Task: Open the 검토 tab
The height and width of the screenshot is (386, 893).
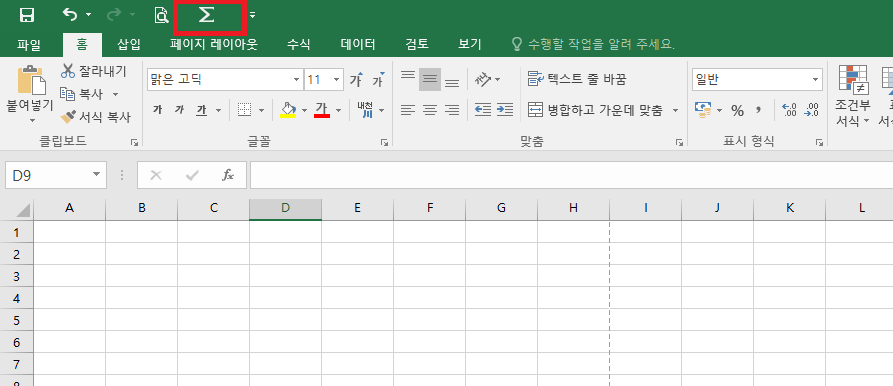Action: pyautogui.click(x=417, y=44)
